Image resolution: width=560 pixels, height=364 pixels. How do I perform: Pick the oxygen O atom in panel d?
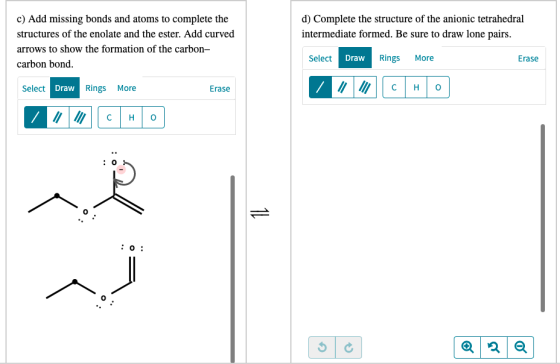point(438,87)
